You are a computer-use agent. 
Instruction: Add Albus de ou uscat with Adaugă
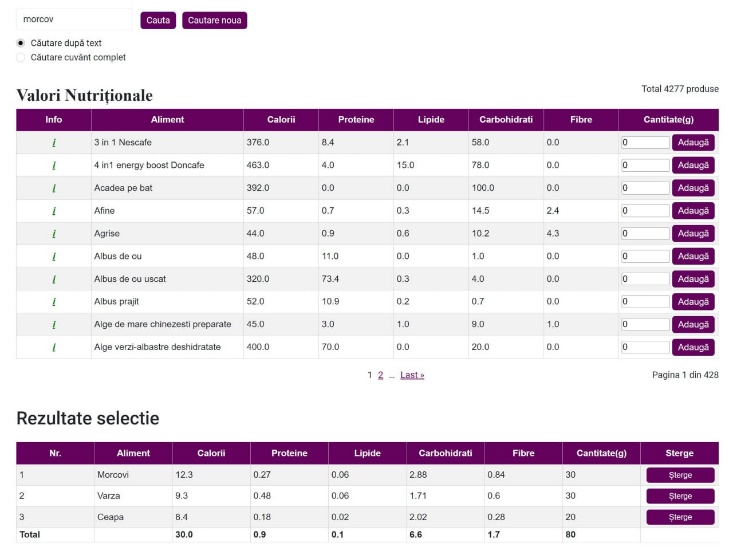click(x=693, y=279)
